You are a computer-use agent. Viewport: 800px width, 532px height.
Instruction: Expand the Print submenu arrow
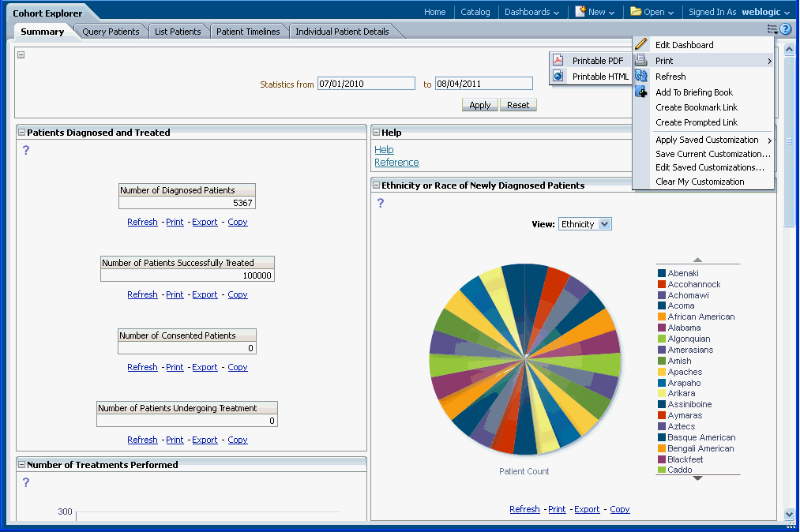pyautogui.click(x=769, y=61)
